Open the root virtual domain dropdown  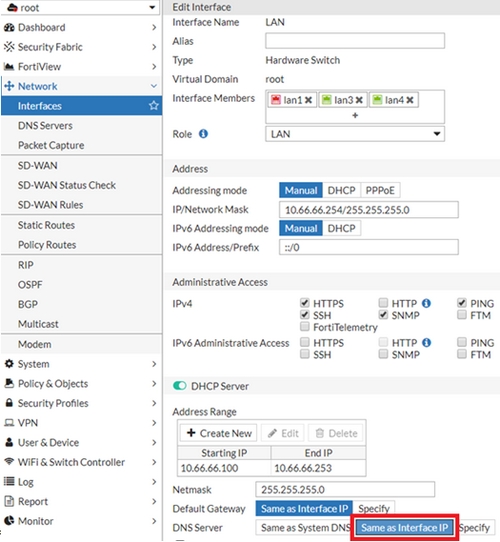(80, 7)
